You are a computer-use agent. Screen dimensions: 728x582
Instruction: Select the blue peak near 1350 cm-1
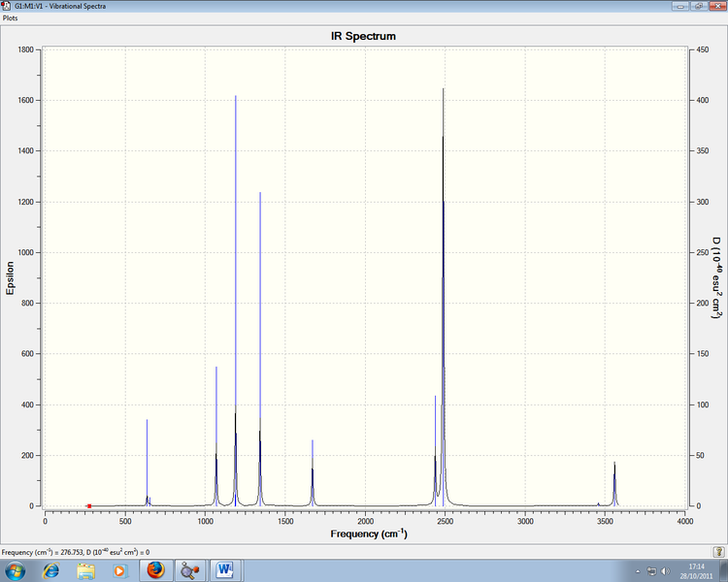[260, 349]
